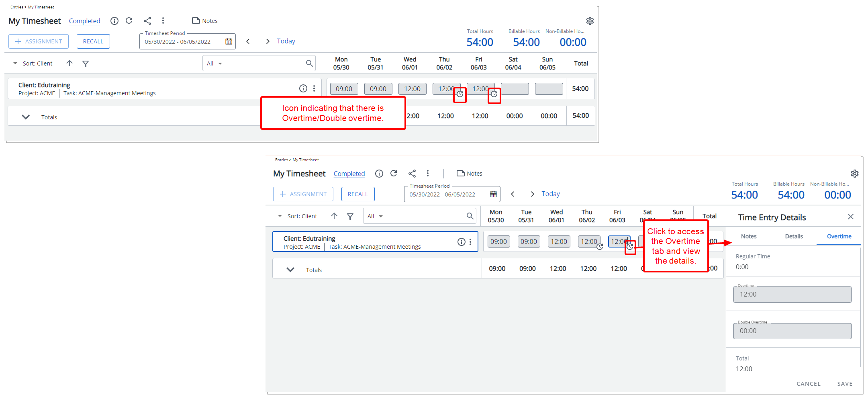Select Monday 09:00 entry in upper timesheet
This screenshot has width=868, height=399.
coord(344,89)
